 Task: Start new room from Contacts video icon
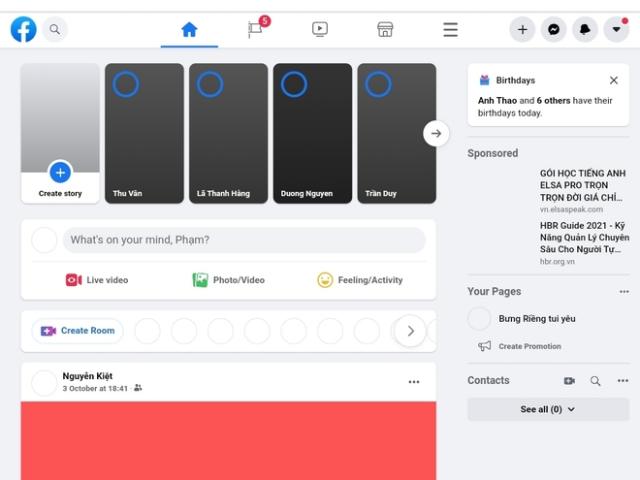(x=569, y=381)
